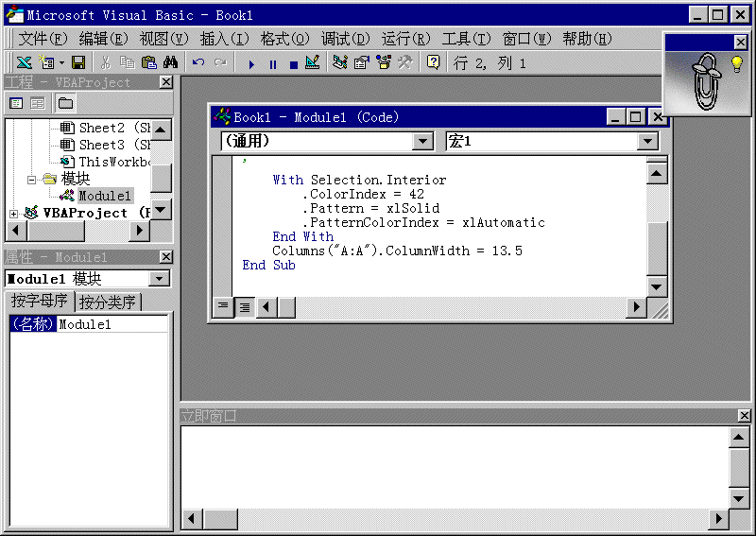Click the Undo arrow icon
Screen dimensions: 756x536
[198, 62]
